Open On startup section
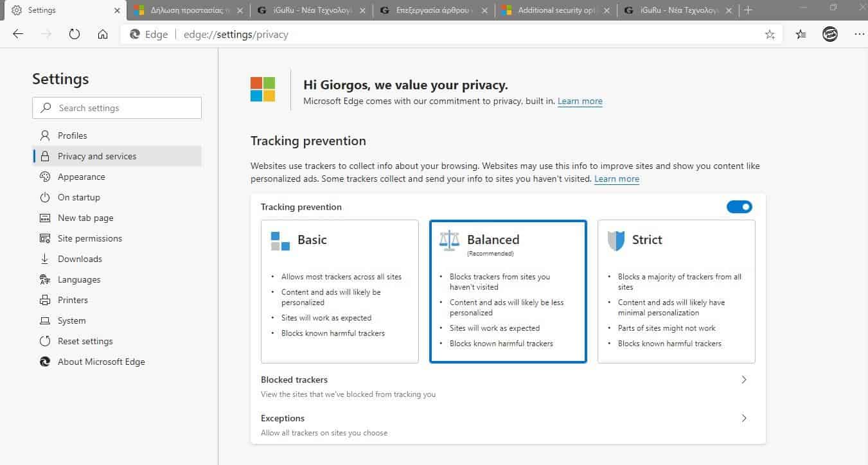The width and height of the screenshot is (868, 465). click(117, 197)
